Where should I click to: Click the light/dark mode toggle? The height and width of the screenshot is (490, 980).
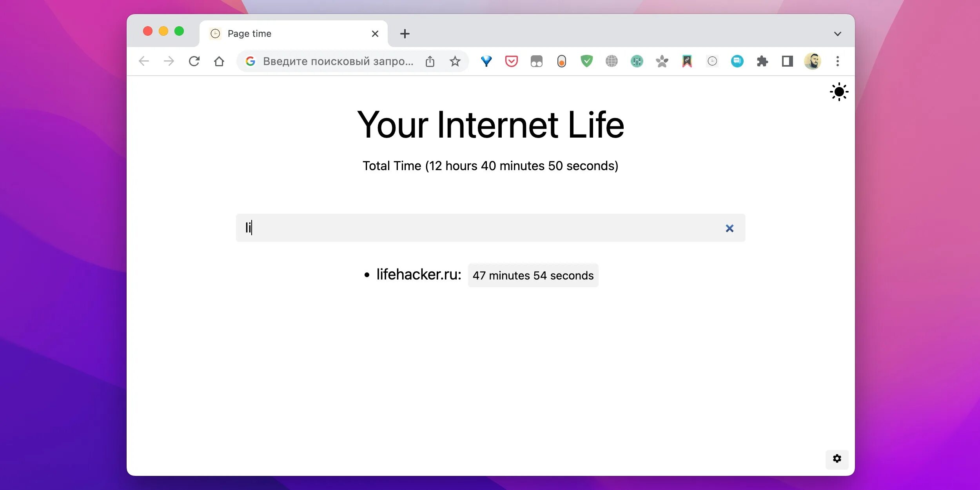[837, 92]
